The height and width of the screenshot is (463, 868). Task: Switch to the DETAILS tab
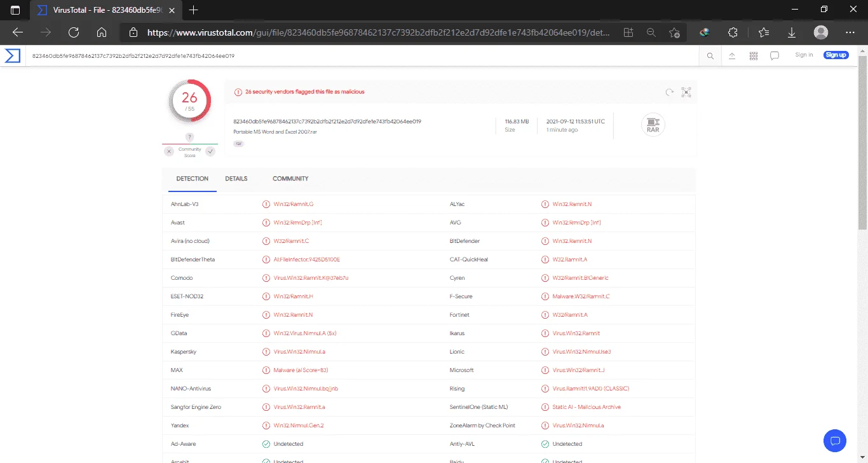point(236,179)
